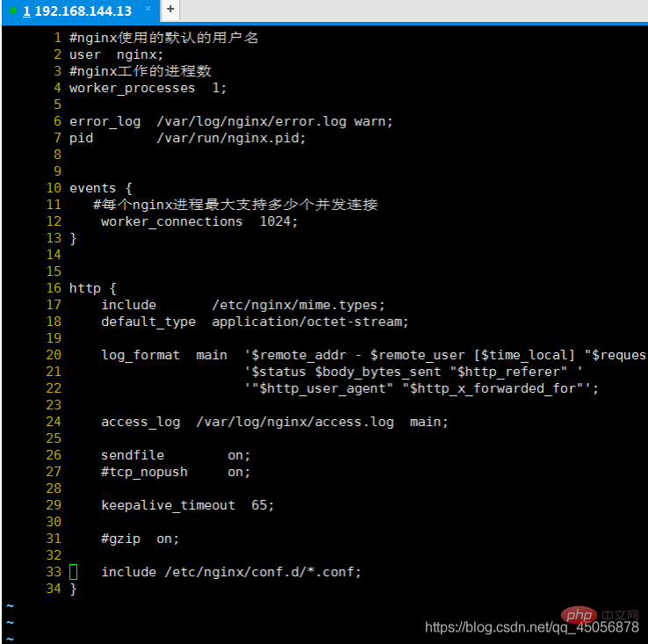Click the worker_processes directive on line 4
648x644 pixels.
(132, 88)
